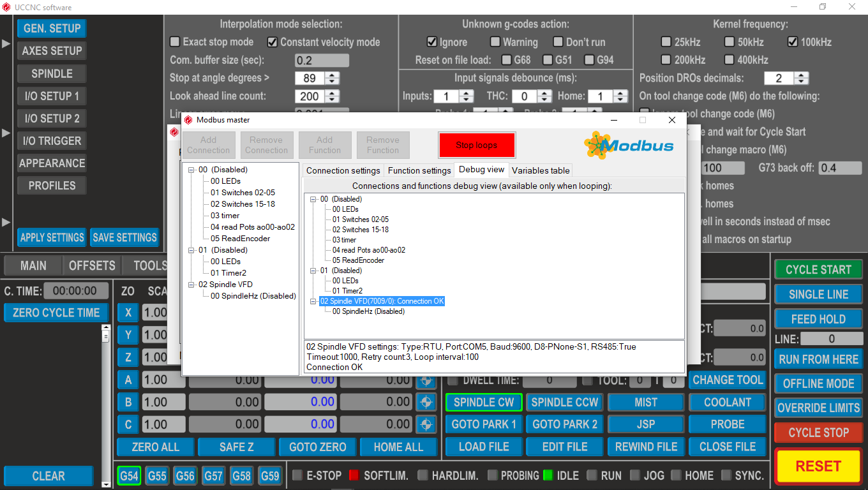The width and height of the screenshot is (868, 490).
Task: Toggle the Ignore unknown g-codes checkbox
Action: tap(431, 42)
